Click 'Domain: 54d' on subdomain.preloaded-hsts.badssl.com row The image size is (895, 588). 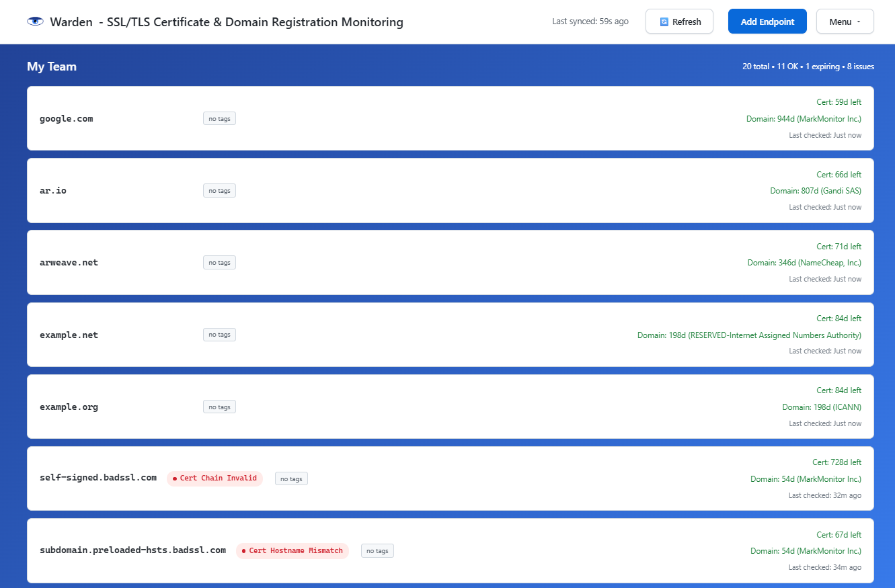pos(806,551)
